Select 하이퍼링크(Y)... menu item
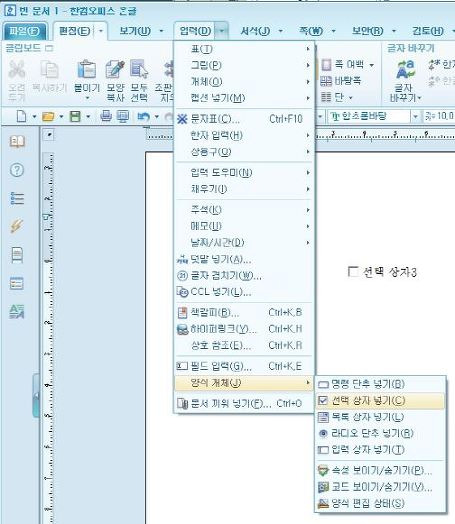This screenshot has width=455, height=524. click(244, 329)
